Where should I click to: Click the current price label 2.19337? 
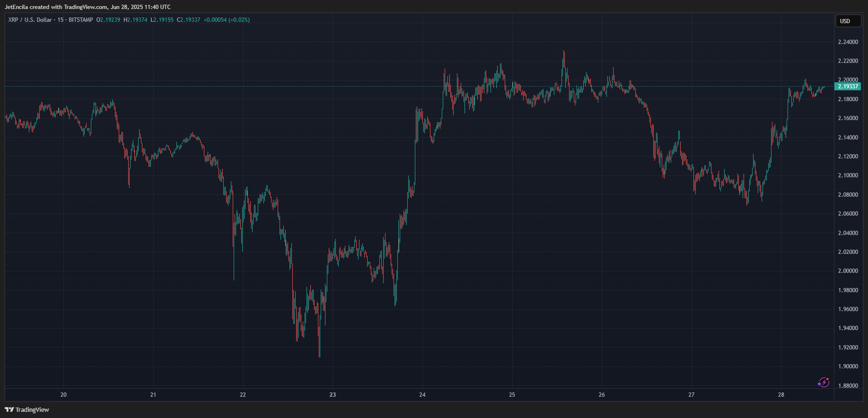pos(848,87)
